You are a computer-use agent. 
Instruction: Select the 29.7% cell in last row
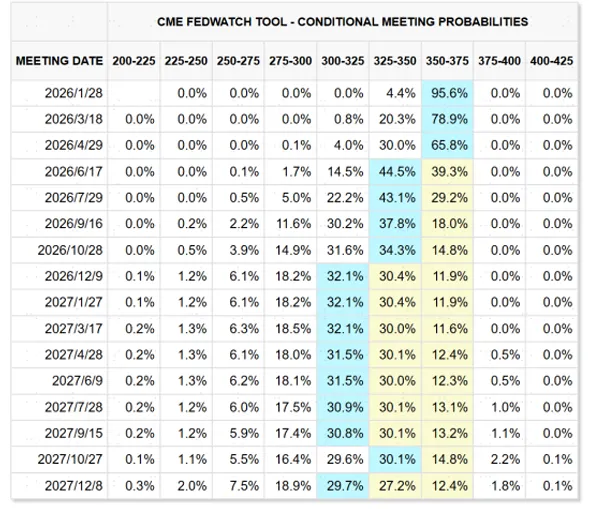[x=343, y=486]
